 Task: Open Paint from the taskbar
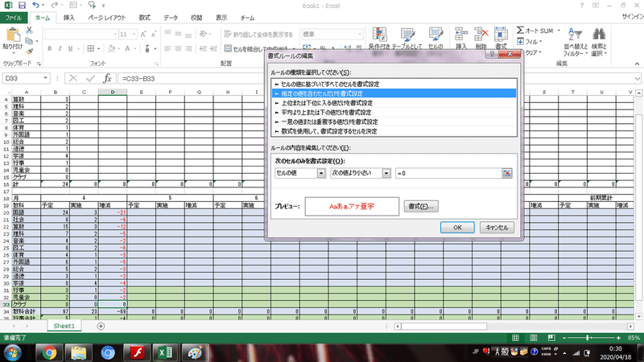(x=195, y=352)
